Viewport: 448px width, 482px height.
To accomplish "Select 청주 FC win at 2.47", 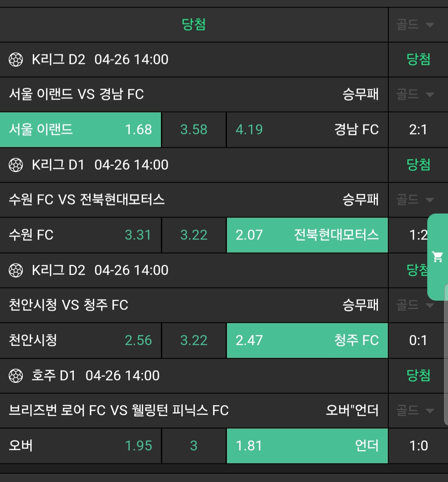I will coord(307,340).
